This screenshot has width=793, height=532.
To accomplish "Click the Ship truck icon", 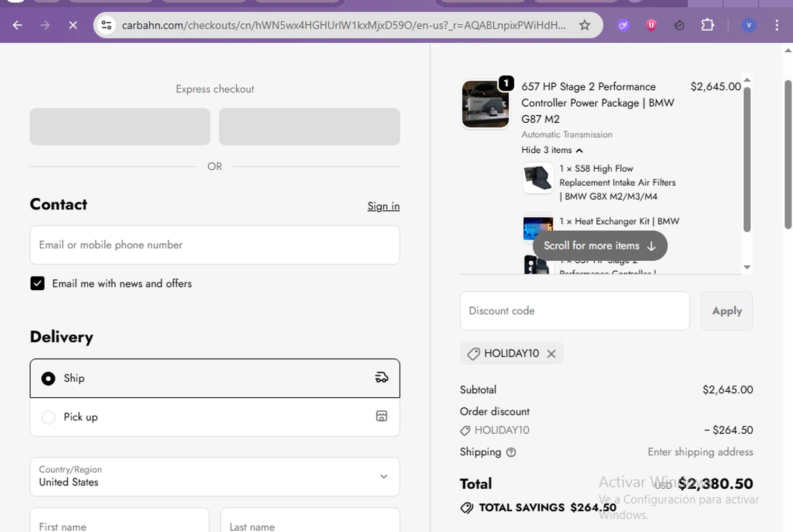I will click(381, 378).
